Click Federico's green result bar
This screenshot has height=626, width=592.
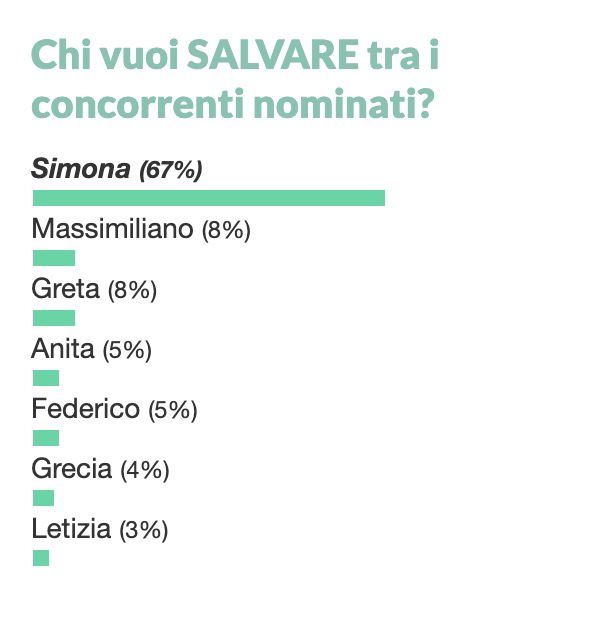click(x=46, y=438)
